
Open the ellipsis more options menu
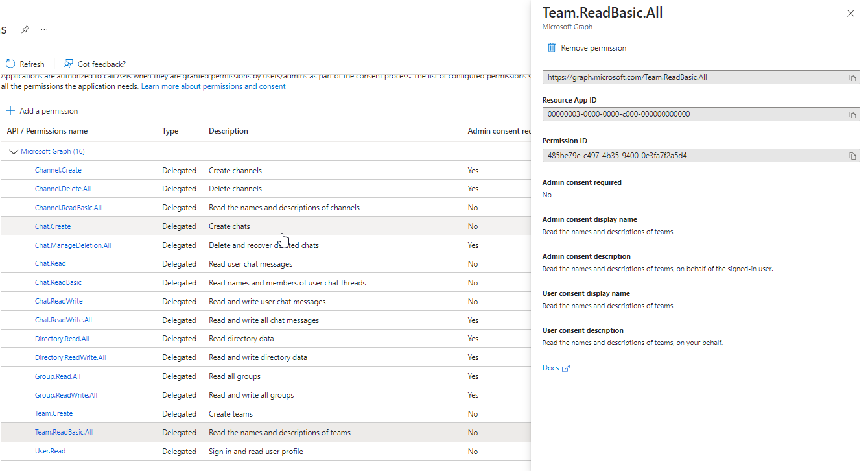point(44,29)
